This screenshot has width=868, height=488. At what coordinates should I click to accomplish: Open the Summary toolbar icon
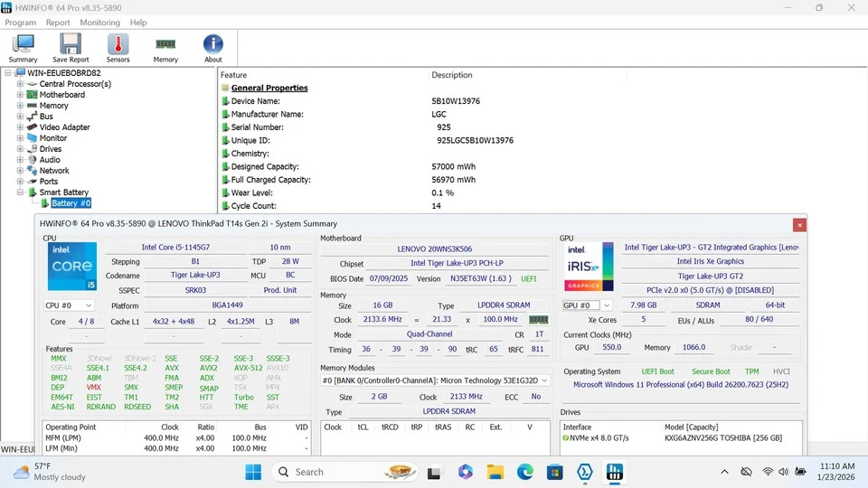(24, 48)
